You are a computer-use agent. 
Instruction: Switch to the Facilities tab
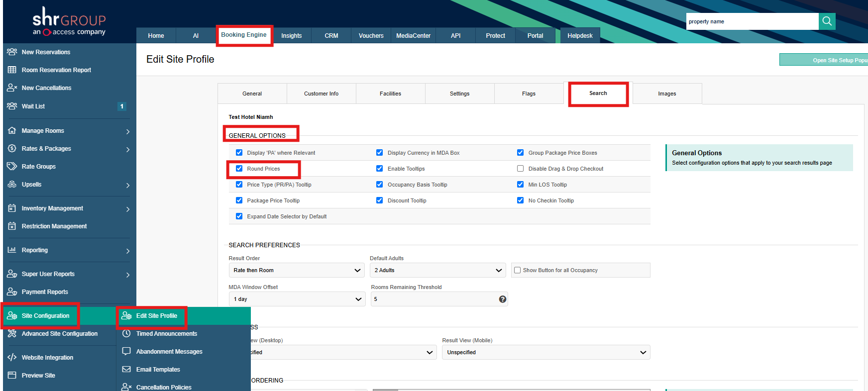(390, 94)
